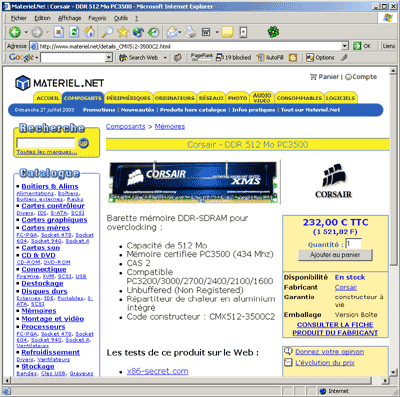Switch to the PÉRIPHÉRIQUES tab

(128, 98)
